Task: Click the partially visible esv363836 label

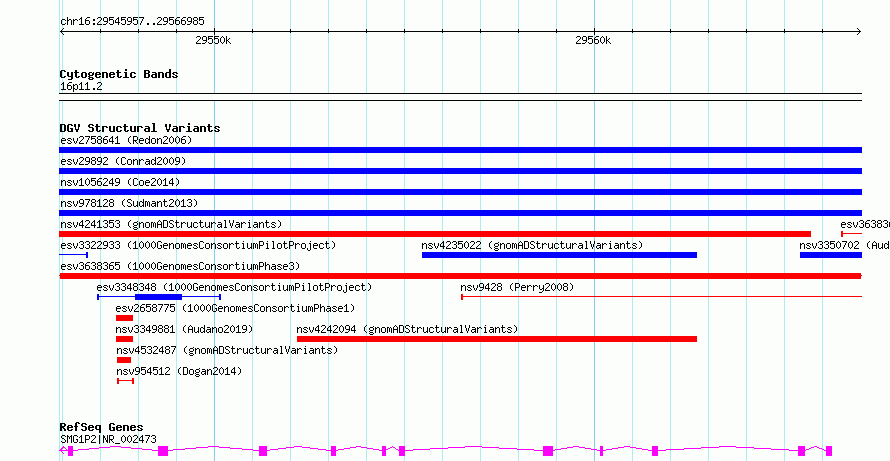Action: (x=865, y=224)
